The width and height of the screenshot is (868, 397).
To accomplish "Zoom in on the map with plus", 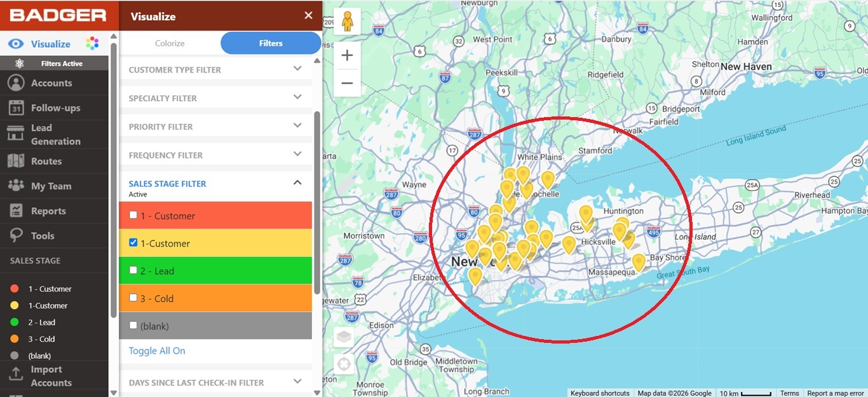I will click(x=347, y=55).
